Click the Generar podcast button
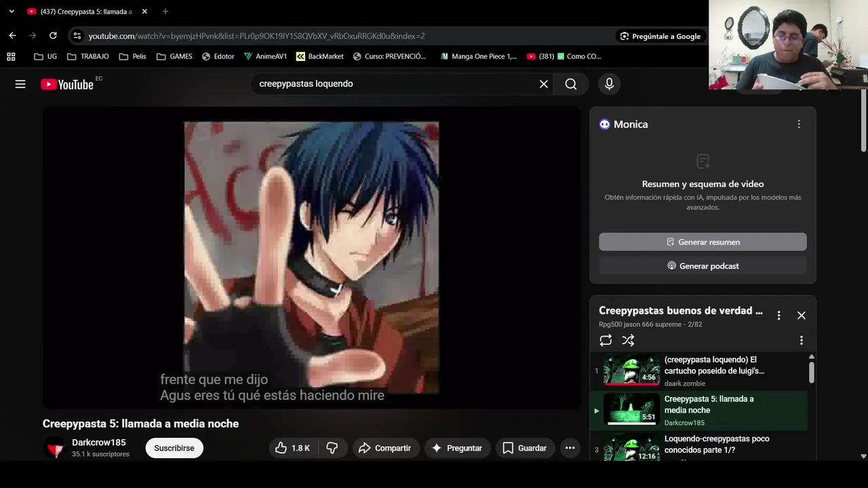The height and width of the screenshot is (488, 868). tap(703, 266)
